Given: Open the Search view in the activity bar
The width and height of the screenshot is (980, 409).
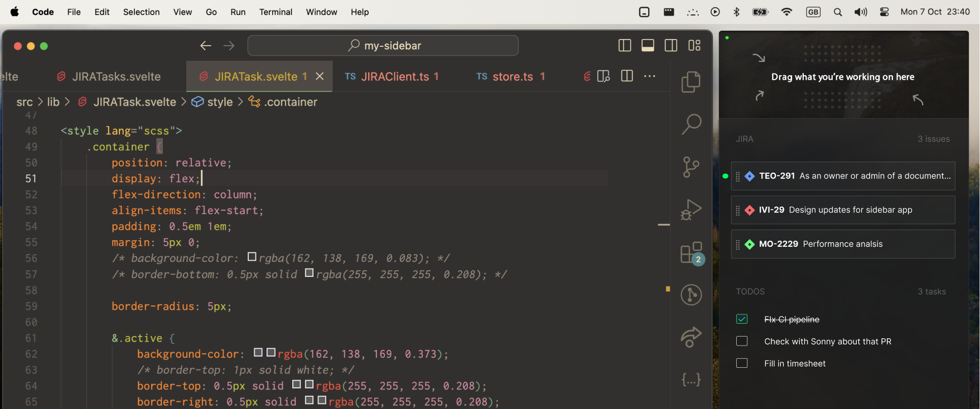Looking at the screenshot, I should click(x=691, y=124).
